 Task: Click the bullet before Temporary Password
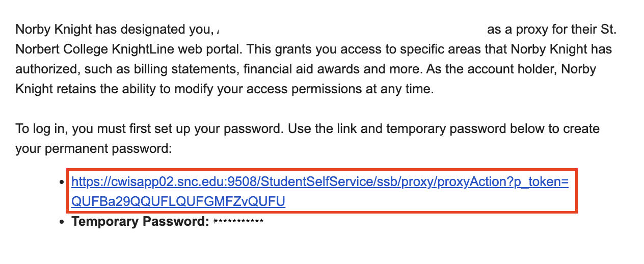point(62,222)
